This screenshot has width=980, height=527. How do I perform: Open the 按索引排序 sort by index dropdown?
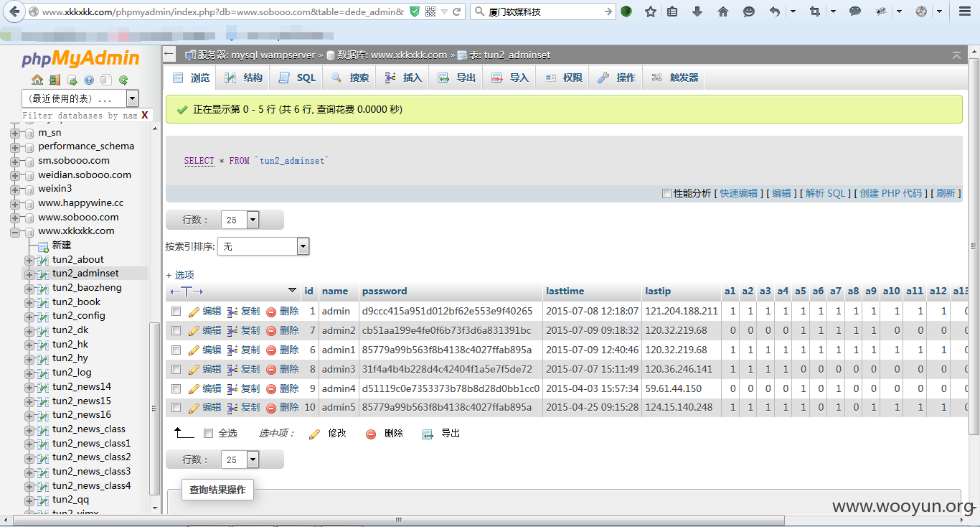(x=263, y=246)
